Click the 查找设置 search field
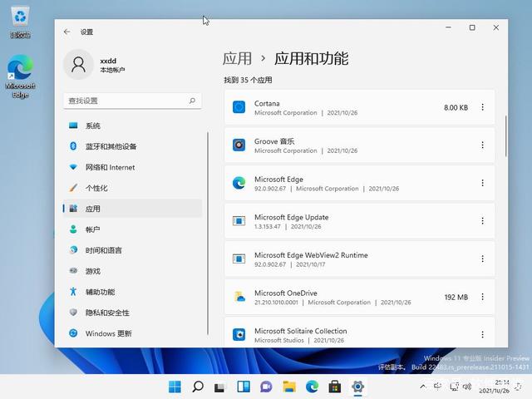532x399 pixels. (132, 101)
